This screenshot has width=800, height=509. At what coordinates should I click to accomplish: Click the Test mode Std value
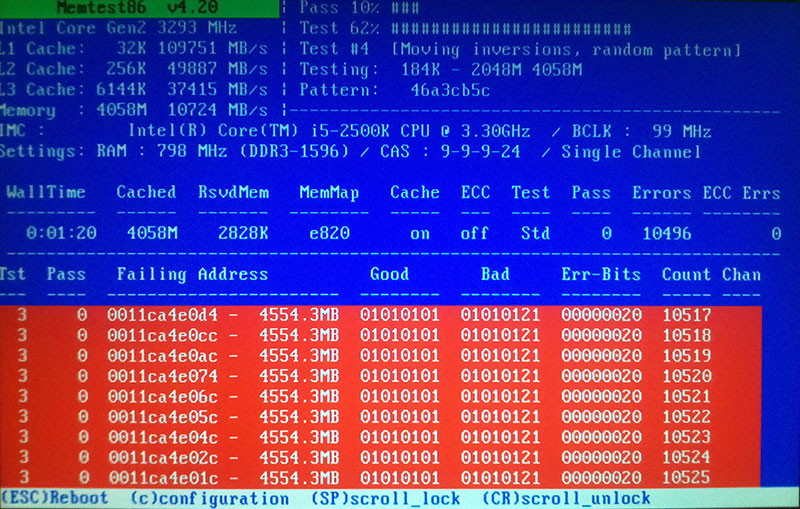coord(535,233)
